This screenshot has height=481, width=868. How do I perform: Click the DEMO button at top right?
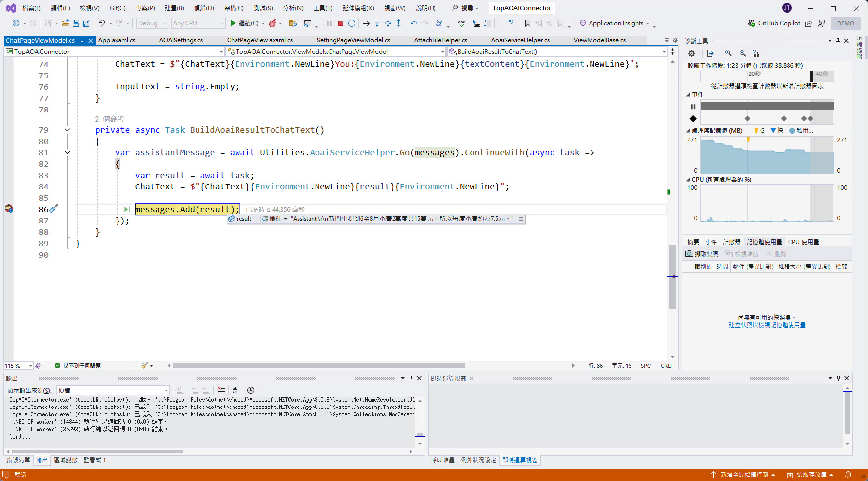[x=846, y=23]
